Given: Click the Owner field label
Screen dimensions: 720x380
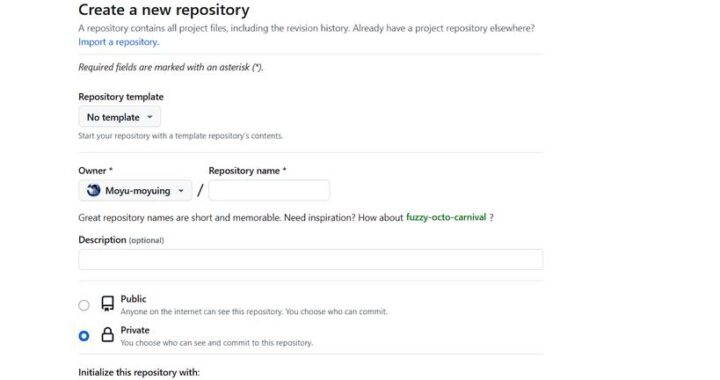Looking at the screenshot, I should [95, 171].
